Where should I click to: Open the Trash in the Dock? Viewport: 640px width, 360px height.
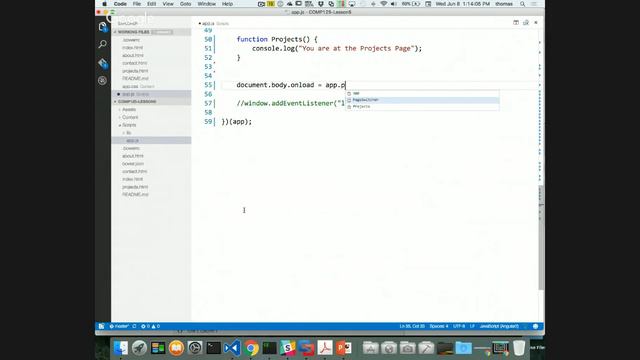pyautogui.click(x=519, y=348)
